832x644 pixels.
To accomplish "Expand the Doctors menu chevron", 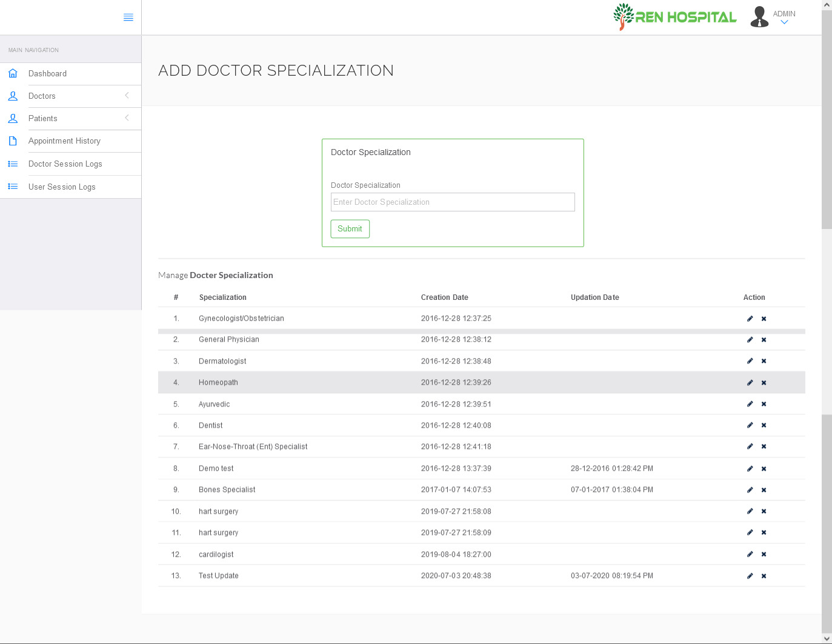I will tap(127, 96).
